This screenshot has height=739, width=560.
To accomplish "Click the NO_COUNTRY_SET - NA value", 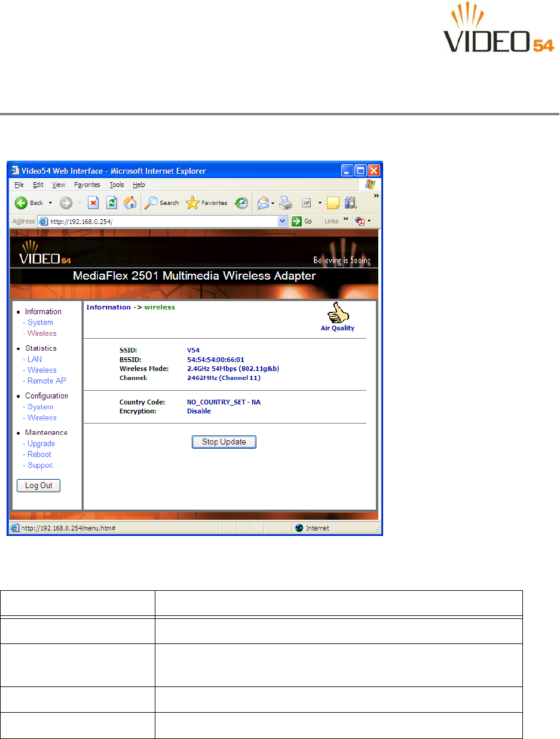I will click(x=224, y=402).
